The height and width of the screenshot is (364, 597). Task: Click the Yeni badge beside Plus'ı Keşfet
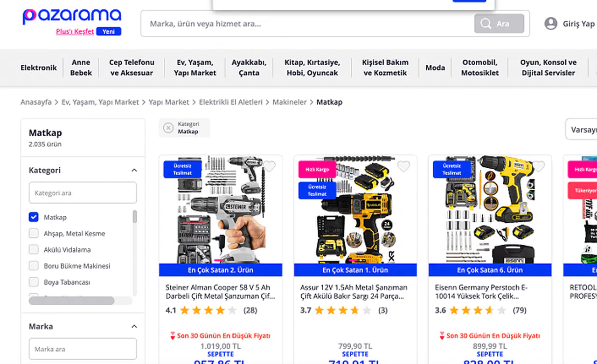coord(109,32)
